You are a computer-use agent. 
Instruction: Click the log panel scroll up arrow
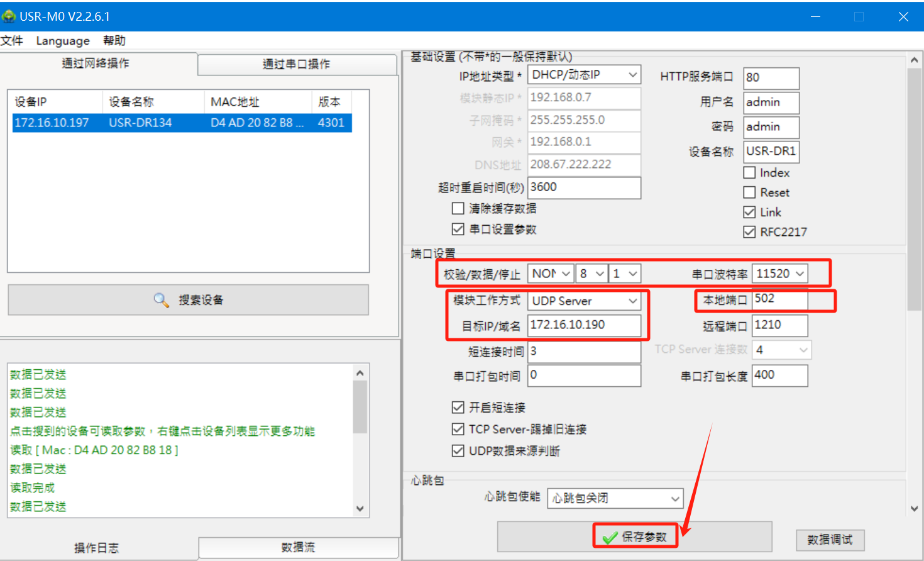coord(360,372)
